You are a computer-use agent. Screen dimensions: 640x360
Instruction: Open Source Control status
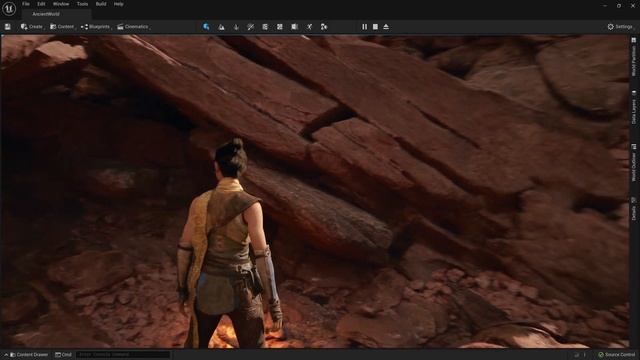(616, 355)
